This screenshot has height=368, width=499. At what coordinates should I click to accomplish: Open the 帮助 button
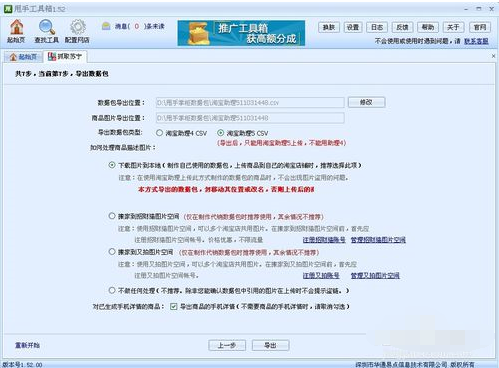coord(428,27)
